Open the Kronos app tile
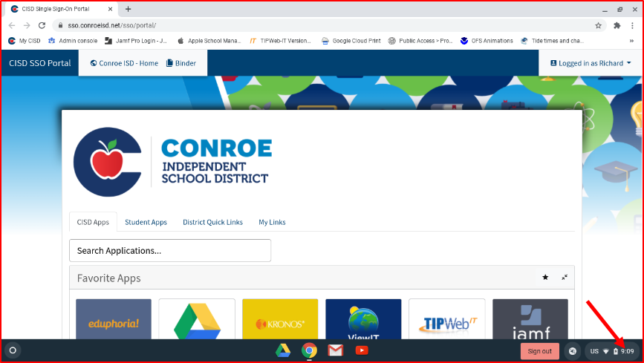The image size is (644, 363). coord(280,320)
